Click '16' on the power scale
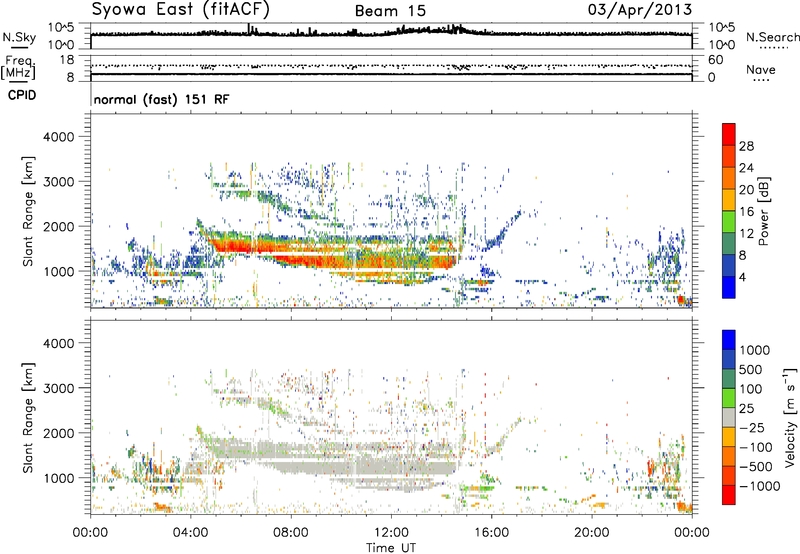The width and height of the screenshot is (800, 554). pyautogui.click(x=746, y=212)
